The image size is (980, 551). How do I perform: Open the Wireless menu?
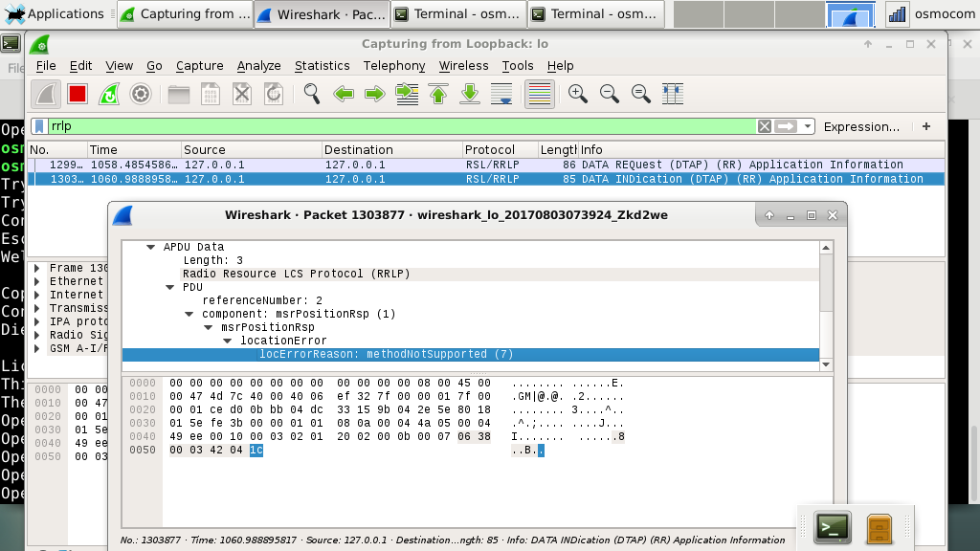[464, 66]
